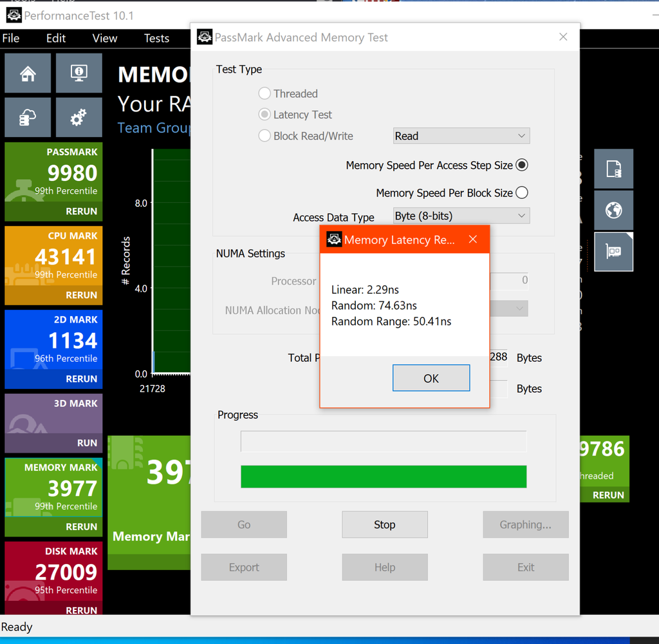
Task: Rerun the PassMark rating test
Action: coord(81,211)
